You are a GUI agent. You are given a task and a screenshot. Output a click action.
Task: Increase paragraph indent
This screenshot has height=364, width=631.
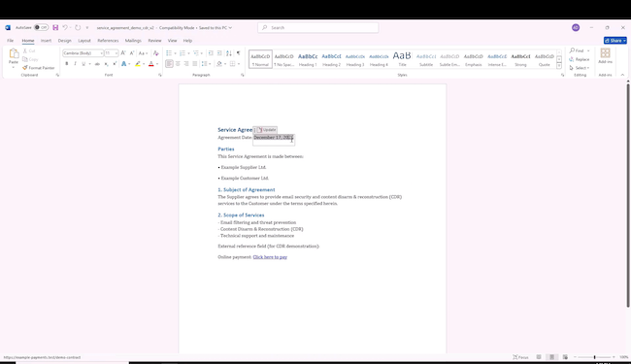tap(219, 53)
